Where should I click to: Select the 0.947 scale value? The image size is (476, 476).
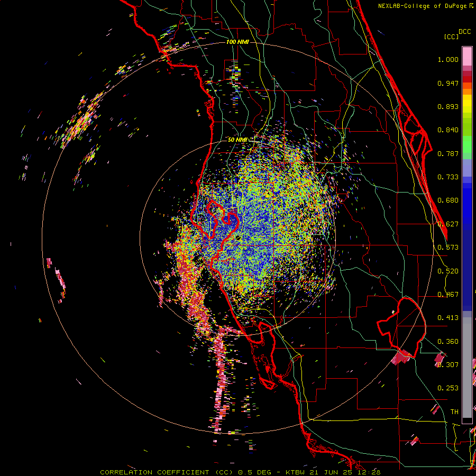tap(448, 83)
